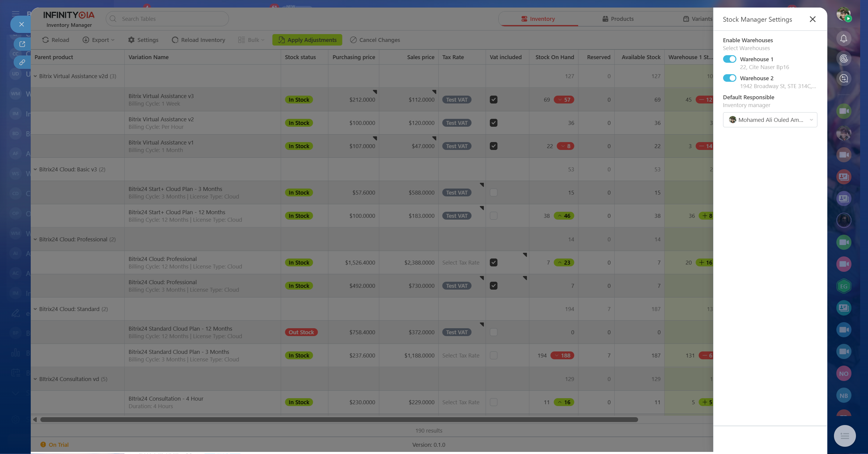
Task: Click the Cancel Changes icon
Action: tap(353, 40)
